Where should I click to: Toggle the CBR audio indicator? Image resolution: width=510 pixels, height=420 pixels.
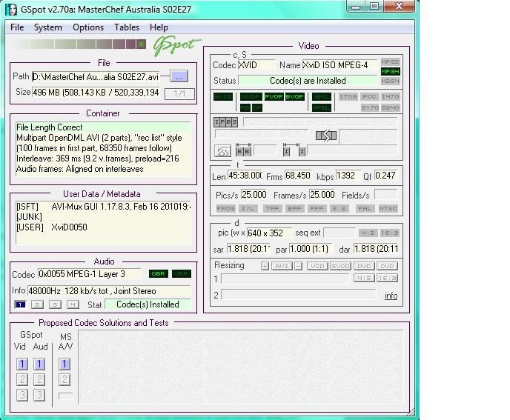tap(158, 274)
